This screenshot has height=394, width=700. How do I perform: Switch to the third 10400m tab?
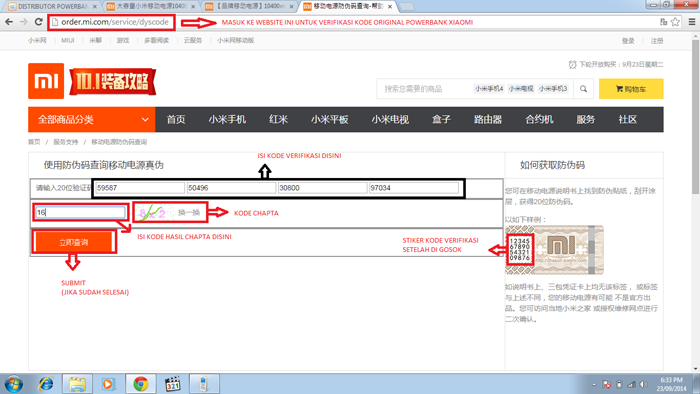point(249,7)
